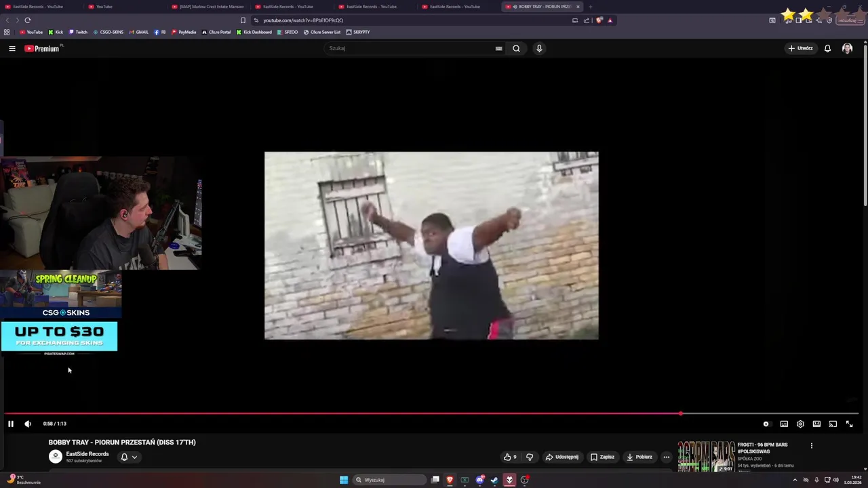Open options menu for FROSTI 96 BPM BARS
This screenshot has height=488, width=868.
point(812,445)
